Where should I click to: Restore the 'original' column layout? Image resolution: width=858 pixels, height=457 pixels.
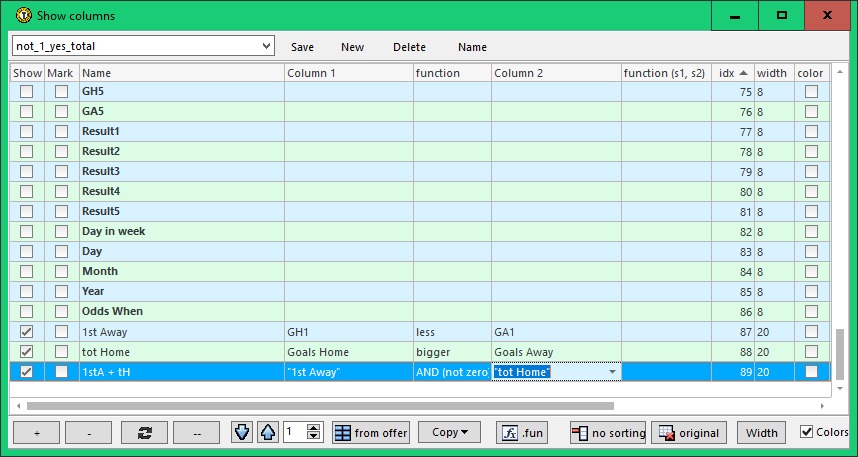tap(689, 433)
